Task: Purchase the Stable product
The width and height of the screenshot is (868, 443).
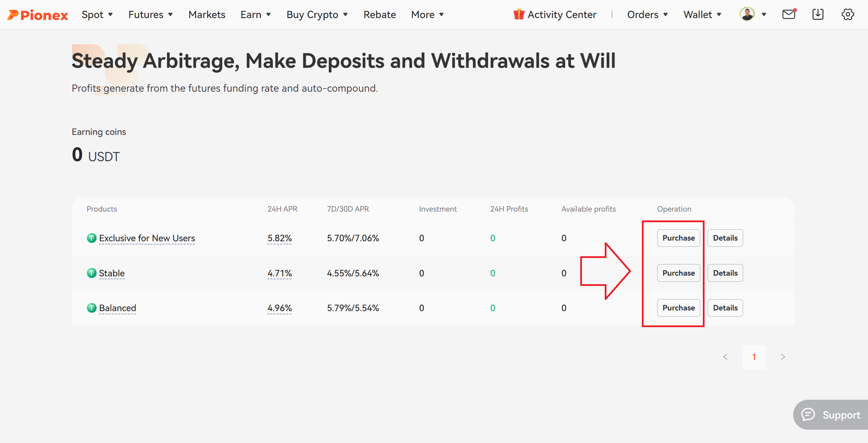Action: coord(678,273)
